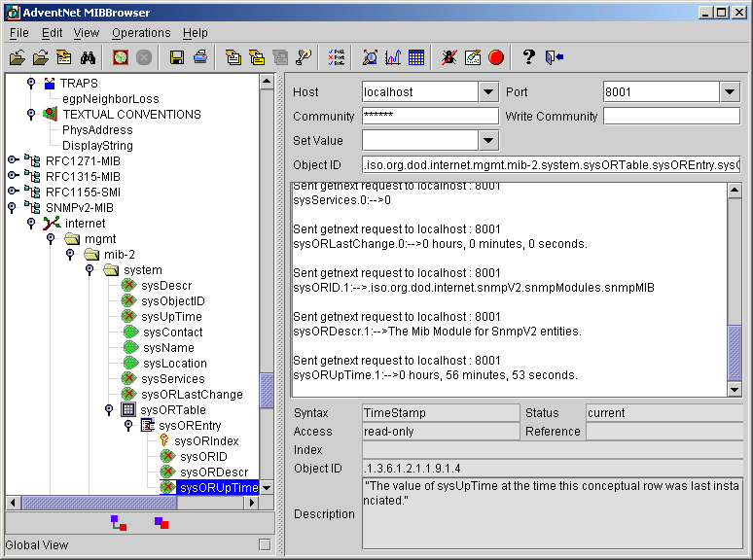Click the pencil-and-grid editor icon
This screenshot has height=560, width=753.
click(473, 57)
